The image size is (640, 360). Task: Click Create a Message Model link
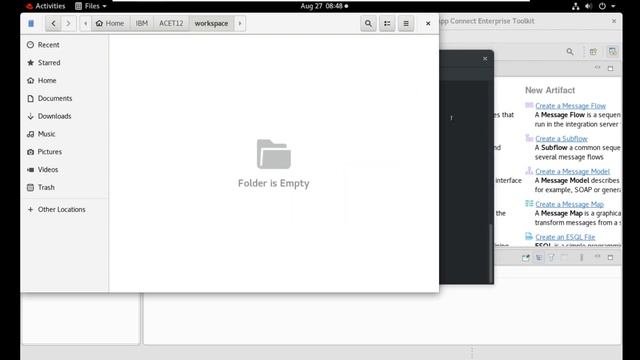pyautogui.click(x=572, y=171)
